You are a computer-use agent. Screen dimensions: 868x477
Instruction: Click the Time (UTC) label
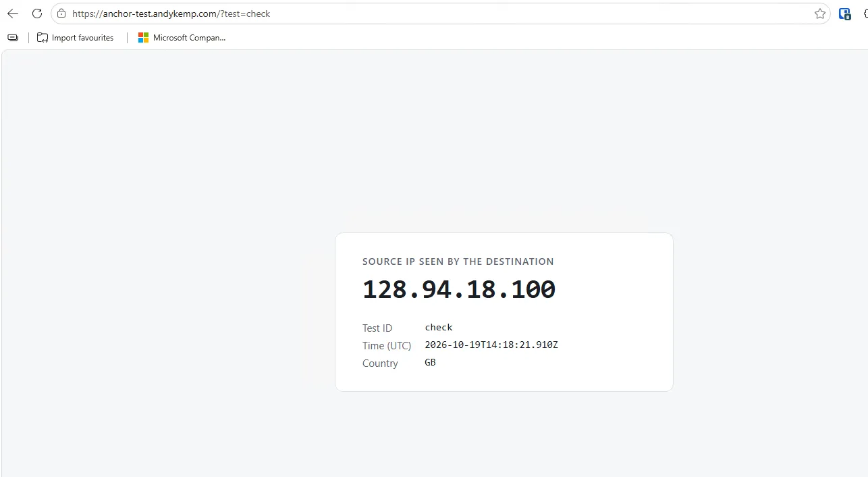pyautogui.click(x=387, y=346)
